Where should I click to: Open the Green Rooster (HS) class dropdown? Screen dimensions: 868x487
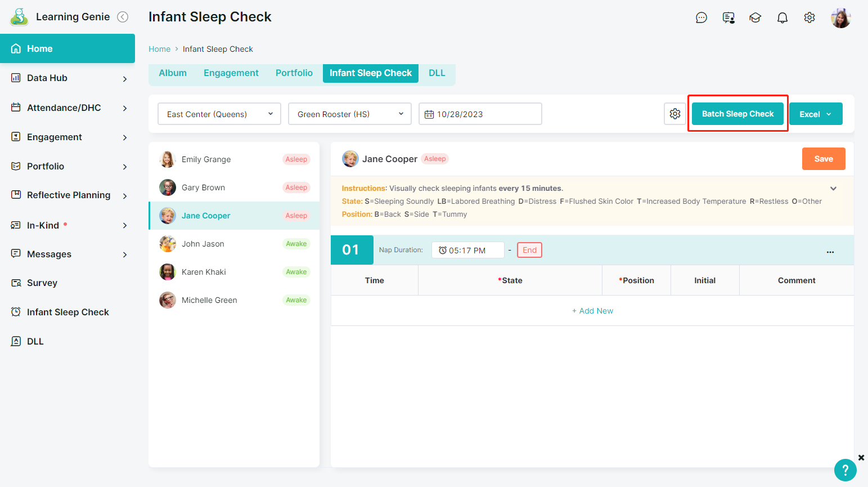[x=349, y=114]
